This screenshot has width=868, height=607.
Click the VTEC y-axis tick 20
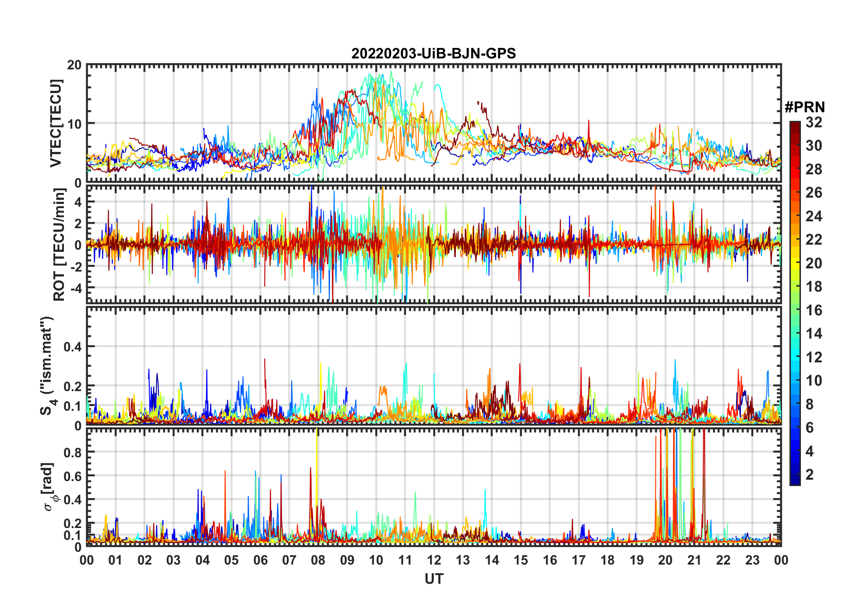[74, 65]
